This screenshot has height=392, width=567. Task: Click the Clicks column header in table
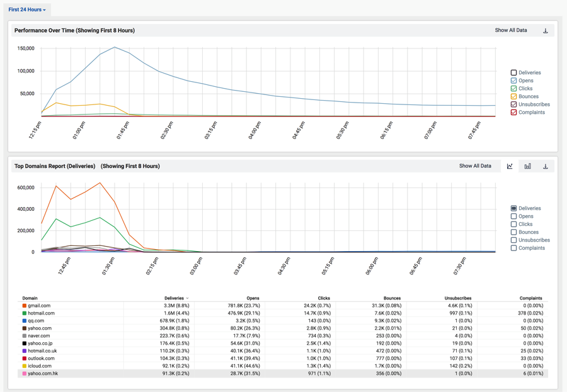coord(324,298)
